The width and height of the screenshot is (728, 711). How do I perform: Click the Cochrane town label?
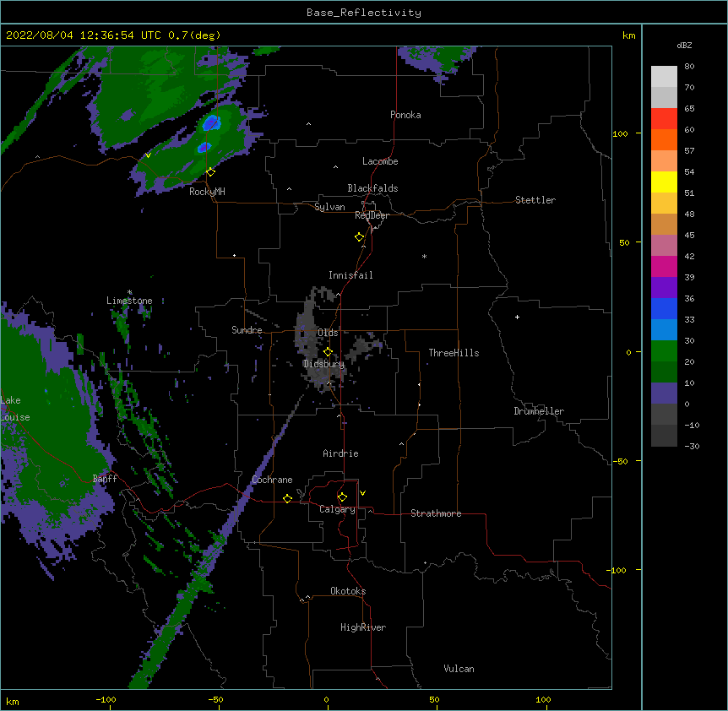(x=272, y=480)
